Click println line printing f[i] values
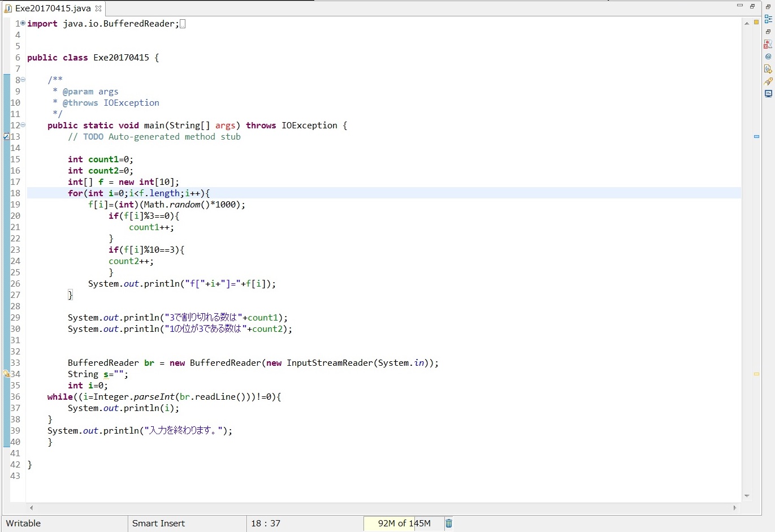775x532 pixels. point(182,284)
